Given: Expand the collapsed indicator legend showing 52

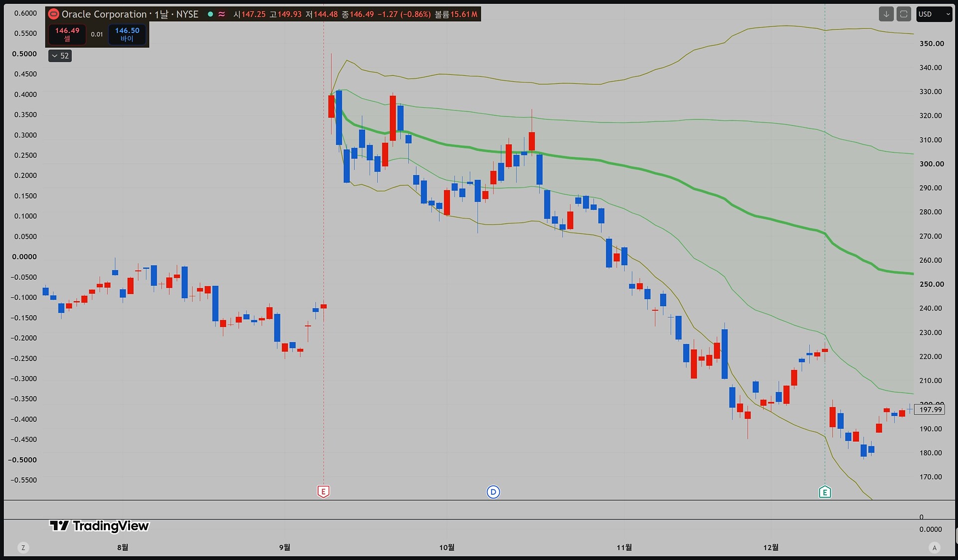Looking at the screenshot, I should point(60,56).
